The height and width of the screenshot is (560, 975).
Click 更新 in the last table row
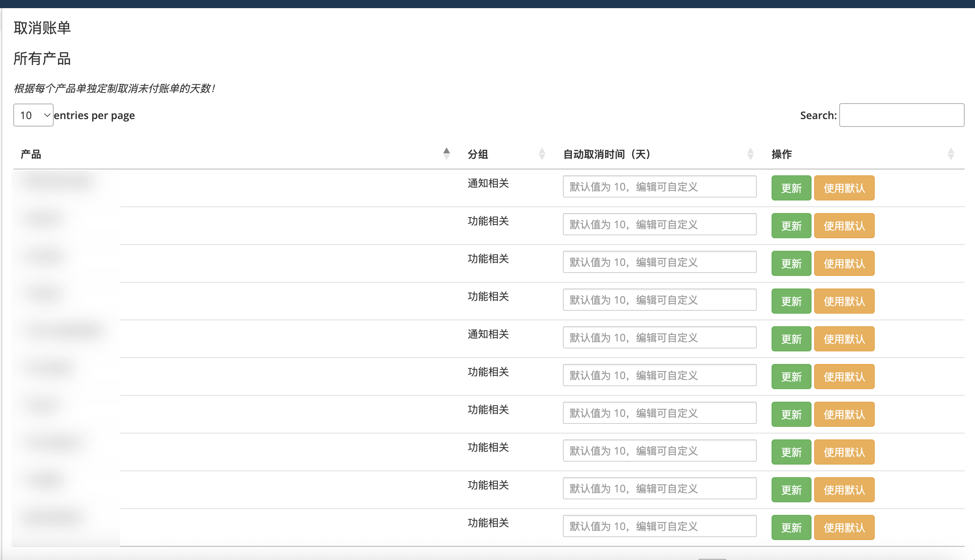[x=791, y=527]
